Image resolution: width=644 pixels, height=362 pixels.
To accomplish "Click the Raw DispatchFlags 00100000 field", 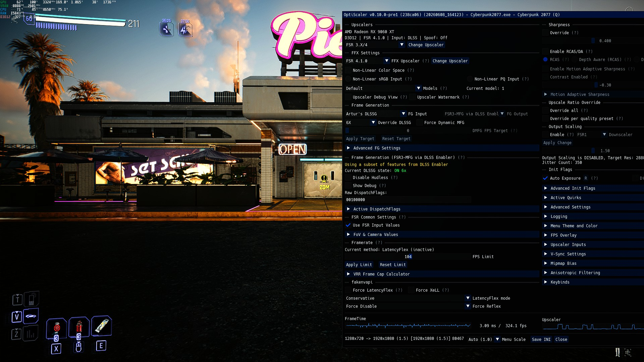I will (408, 200).
